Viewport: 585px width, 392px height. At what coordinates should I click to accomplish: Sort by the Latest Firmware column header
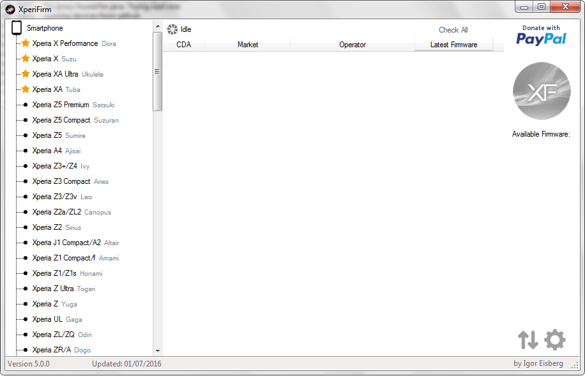pos(453,45)
